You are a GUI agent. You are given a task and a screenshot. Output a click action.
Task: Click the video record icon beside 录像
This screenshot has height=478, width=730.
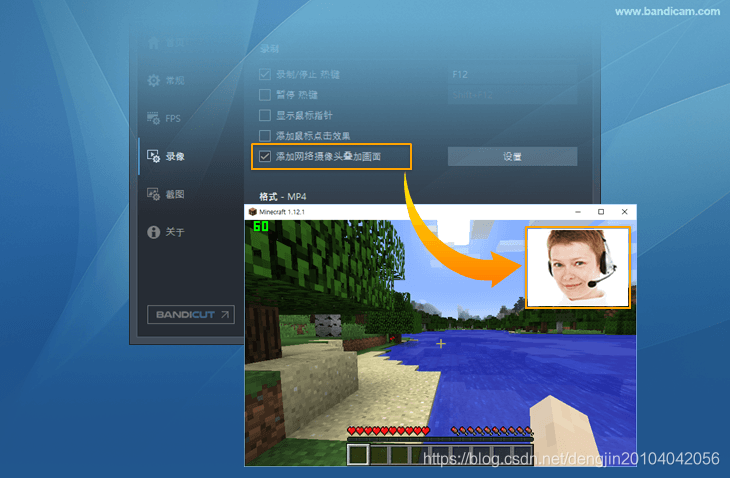coord(154,156)
